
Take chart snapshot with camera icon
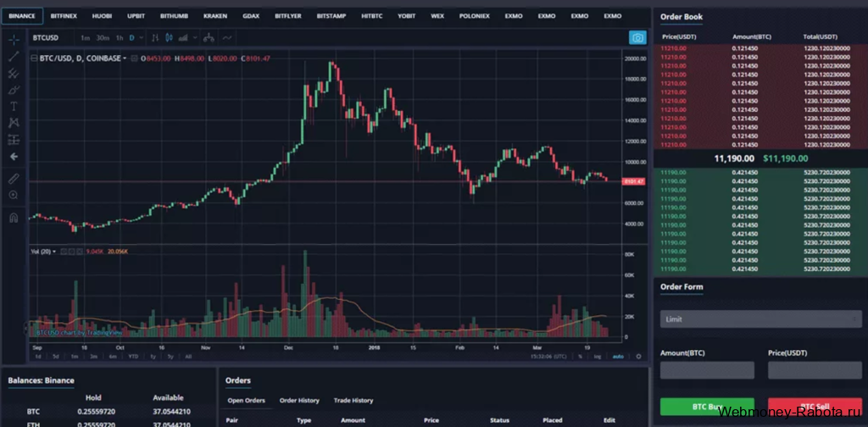point(637,37)
